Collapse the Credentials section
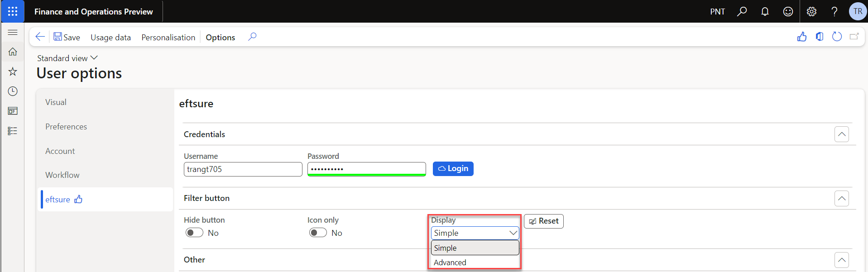Image resolution: width=868 pixels, height=272 pixels. [x=842, y=134]
